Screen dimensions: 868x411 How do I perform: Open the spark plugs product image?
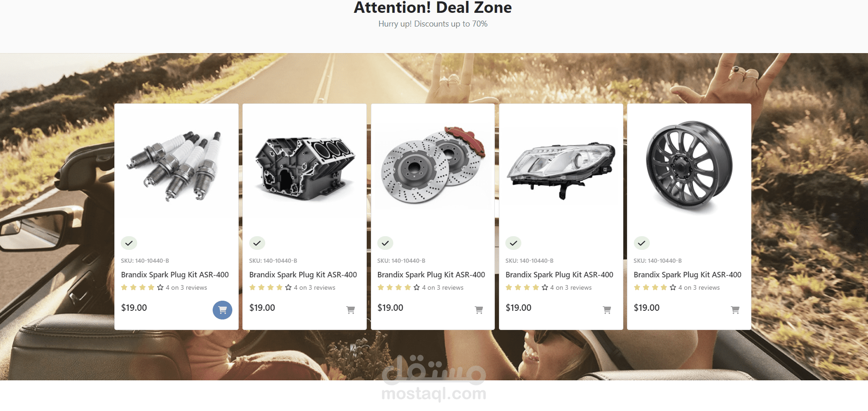pos(176,167)
